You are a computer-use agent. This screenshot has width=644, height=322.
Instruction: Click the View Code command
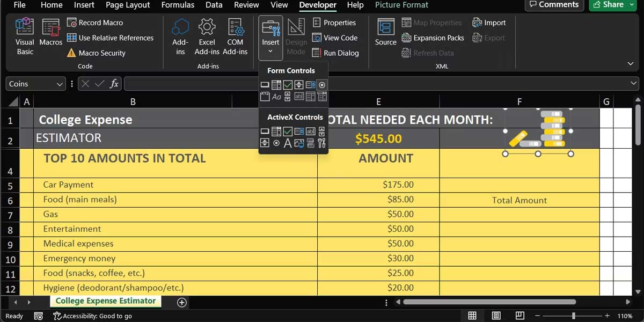click(336, 38)
